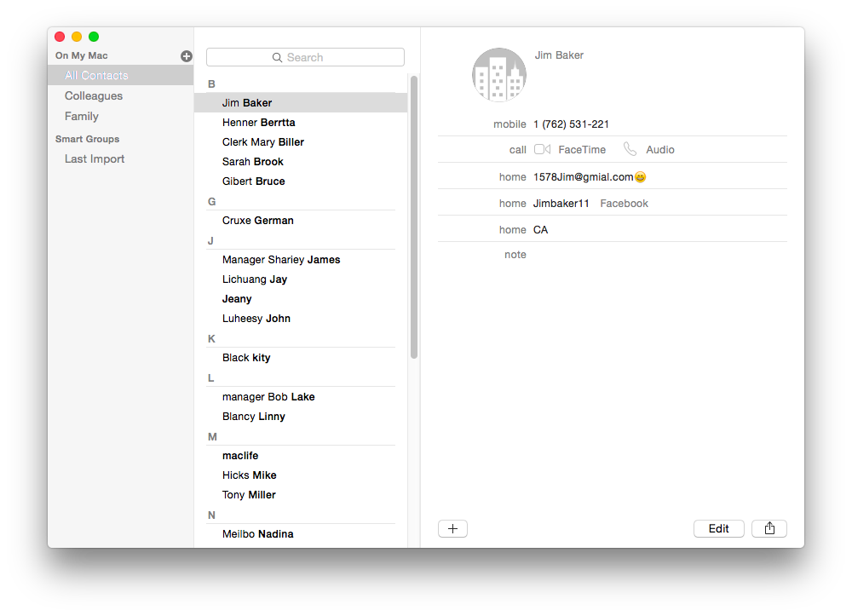Select All Contacts in sidebar
The width and height of the screenshot is (852, 616).
(96, 75)
